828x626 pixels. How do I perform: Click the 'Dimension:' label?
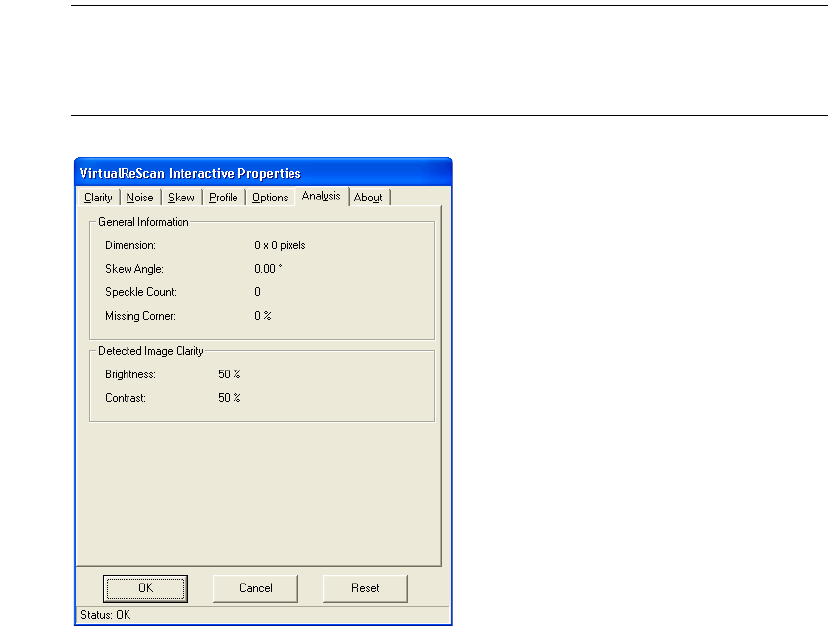130,246
